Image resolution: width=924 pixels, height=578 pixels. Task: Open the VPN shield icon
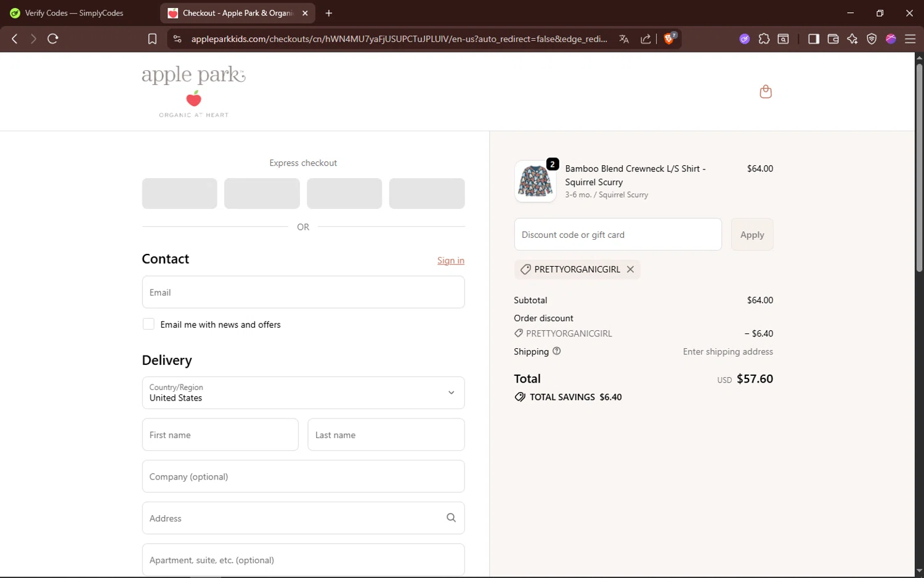(872, 39)
